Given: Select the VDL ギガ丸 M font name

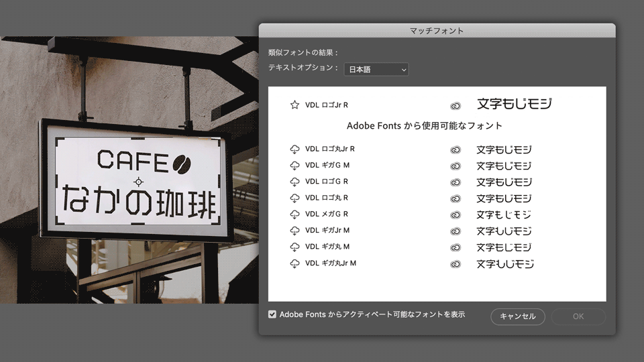Looking at the screenshot, I should [327, 247].
